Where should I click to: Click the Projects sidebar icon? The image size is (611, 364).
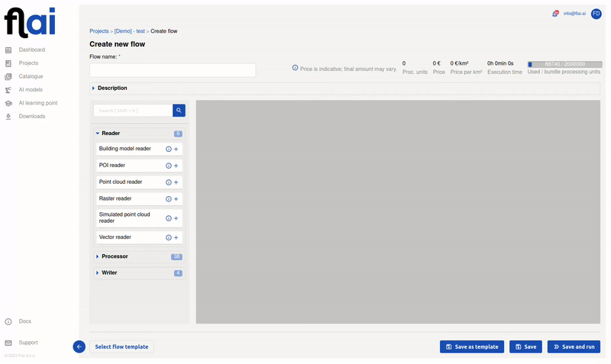(x=8, y=63)
